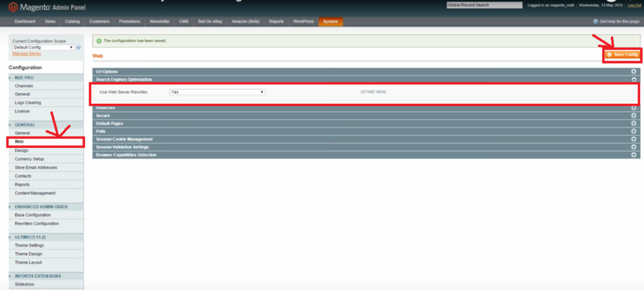
Task: Click the Log Out link
Action: (634, 5)
